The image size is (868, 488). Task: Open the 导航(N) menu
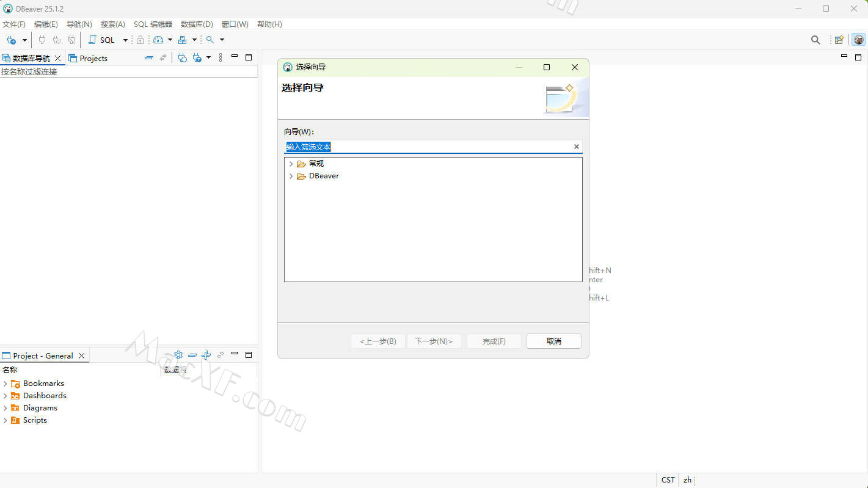(x=79, y=24)
